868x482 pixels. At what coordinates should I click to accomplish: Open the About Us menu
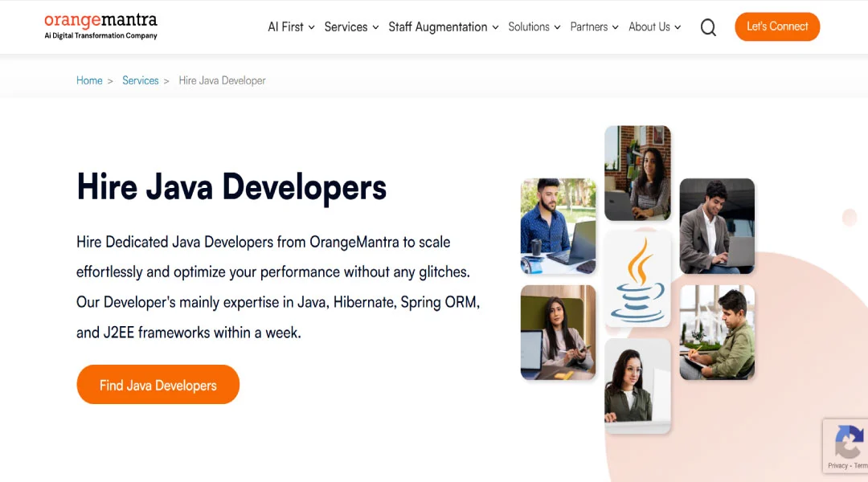tap(654, 27)
